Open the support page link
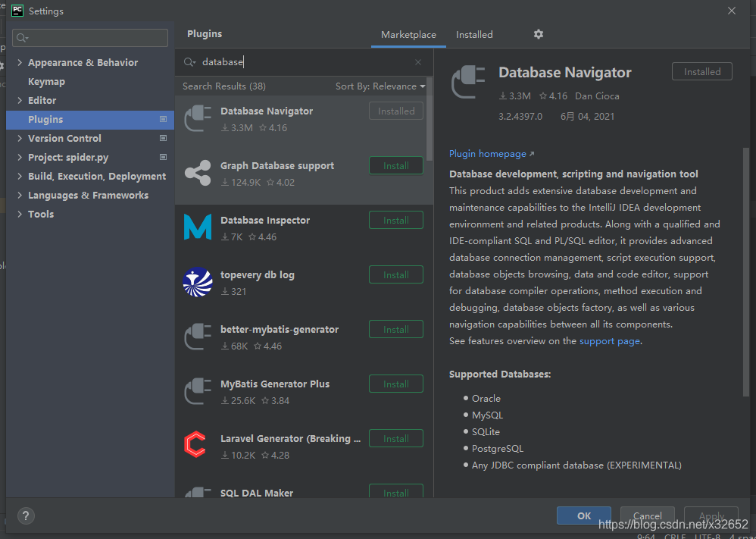Image resolution: width=756 pixels, height=539 pixels. pyautogui.click(x=610, y=340)
